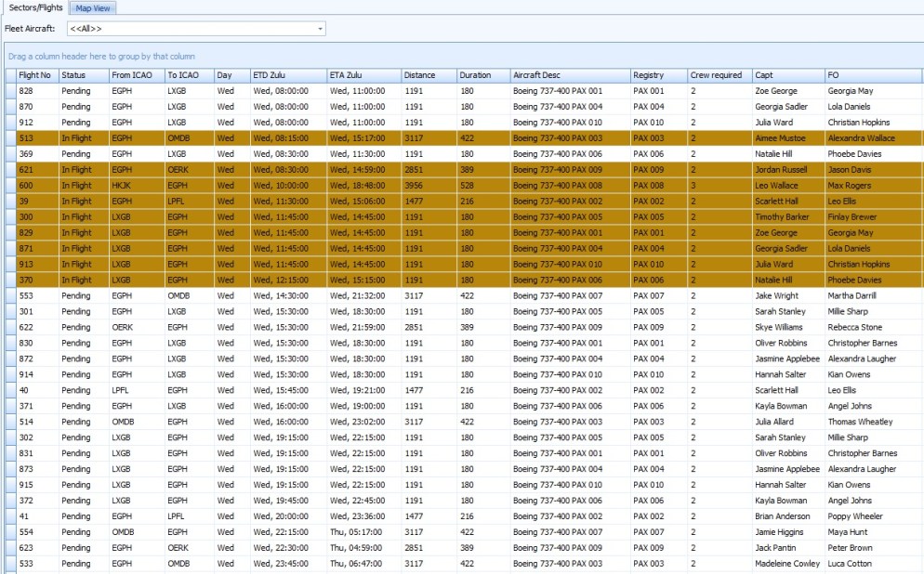Switch to the Map View tab
This screenshot has height=574, width=924.
(x=93, y=7)
